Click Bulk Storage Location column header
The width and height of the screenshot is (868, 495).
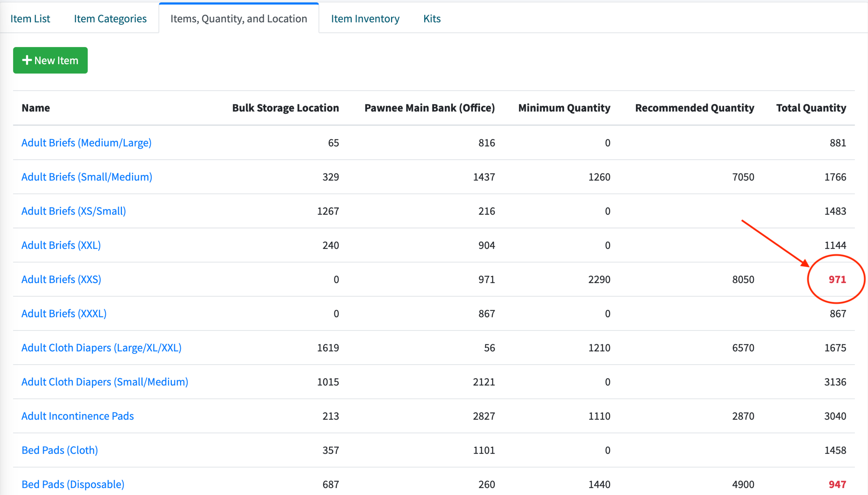tap(285, 108)
